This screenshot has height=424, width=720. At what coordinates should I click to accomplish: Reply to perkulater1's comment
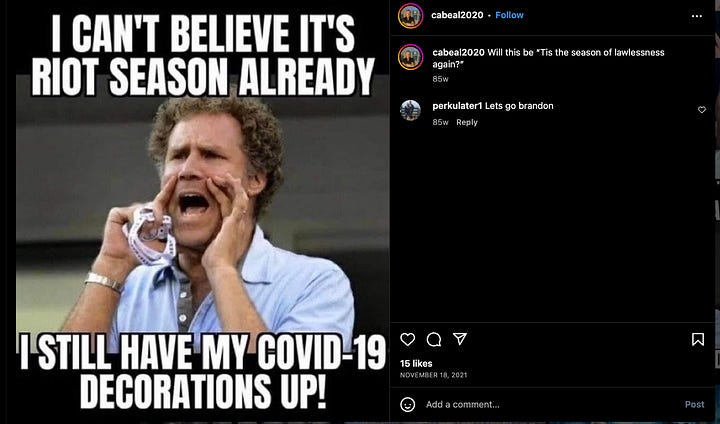(467, 122)
